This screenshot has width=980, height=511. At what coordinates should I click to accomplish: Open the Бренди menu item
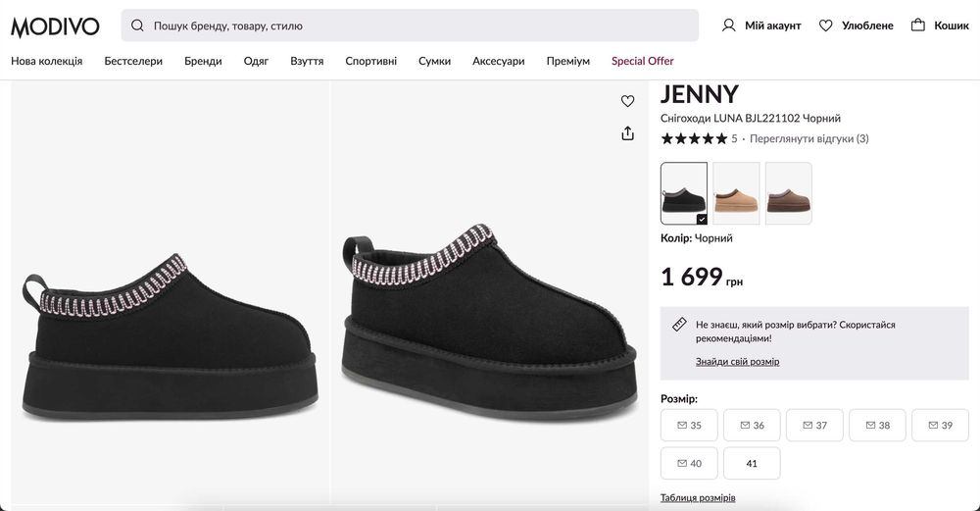(203, 61)
